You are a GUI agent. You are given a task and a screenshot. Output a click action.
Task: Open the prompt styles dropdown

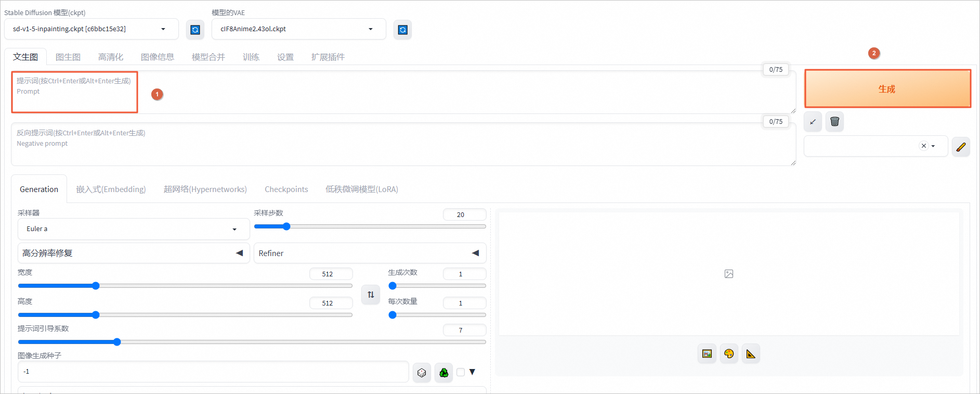[876, 146]
